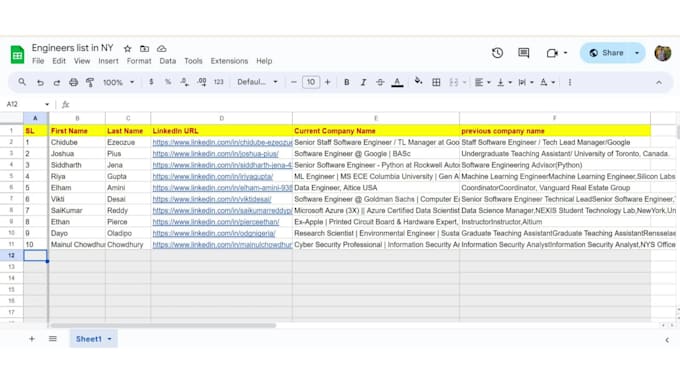The image size is (680, 383).
Task: Open more number formats 123
Action: [x=219, y=82]
